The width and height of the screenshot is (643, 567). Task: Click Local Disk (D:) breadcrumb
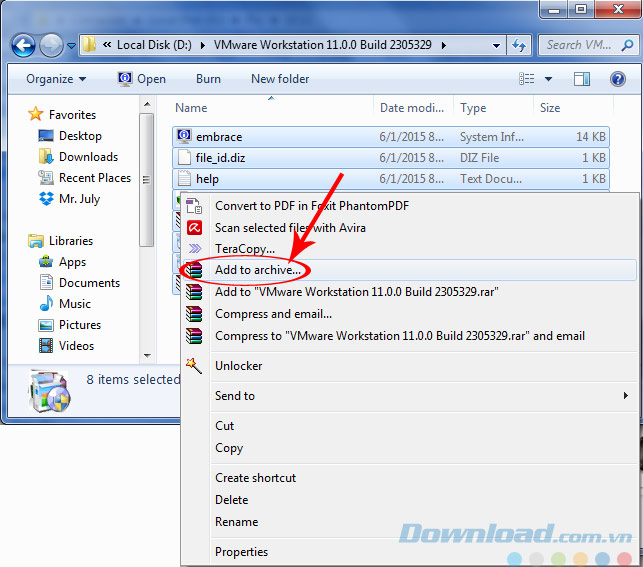tap(154, 45)
